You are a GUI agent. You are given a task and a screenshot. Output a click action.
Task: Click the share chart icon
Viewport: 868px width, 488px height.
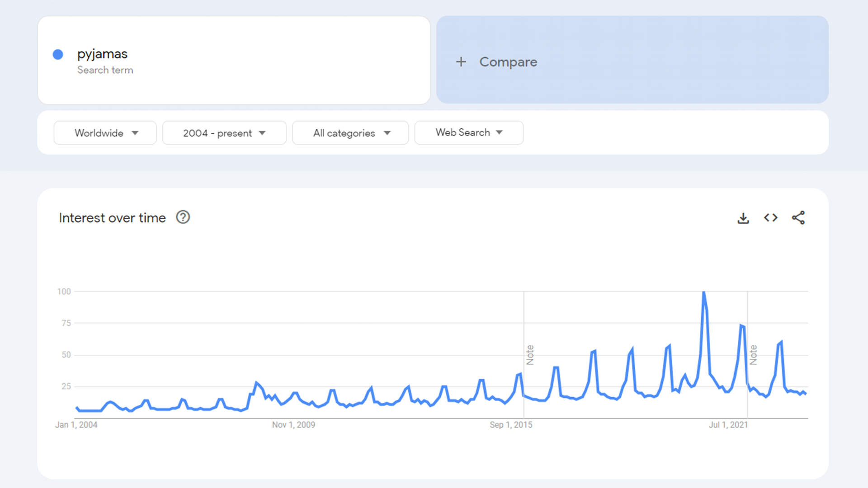[x=798, y=218]
